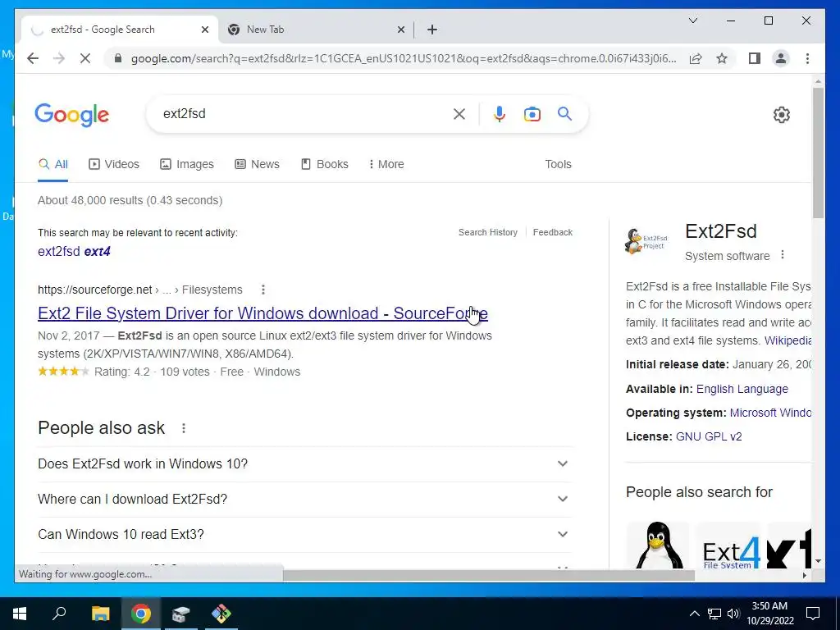Click the Feedback link
The width and height of the screenshot is (840, 630).
click(x=553, y=232)
